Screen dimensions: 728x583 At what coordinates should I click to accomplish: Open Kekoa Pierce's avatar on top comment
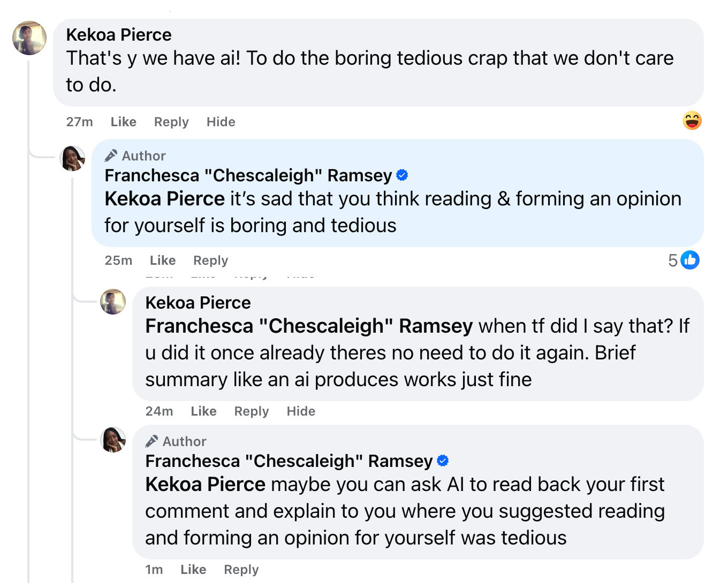click(x=29, y=38)
